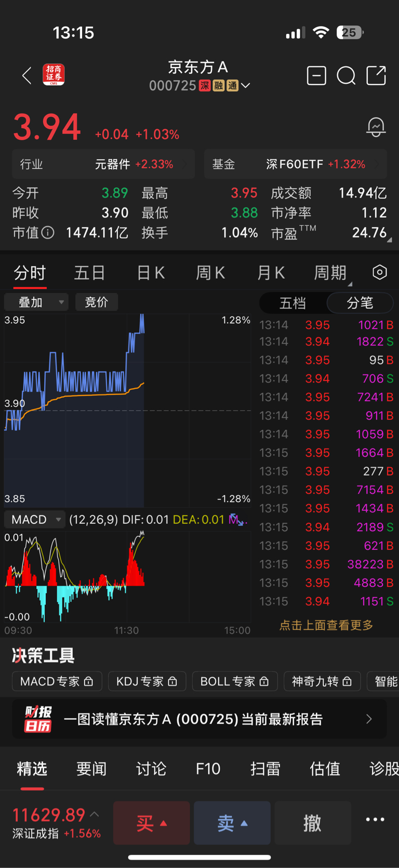Open chart settings hexagon icon
399x868 pixels.
tap(380, 272)
